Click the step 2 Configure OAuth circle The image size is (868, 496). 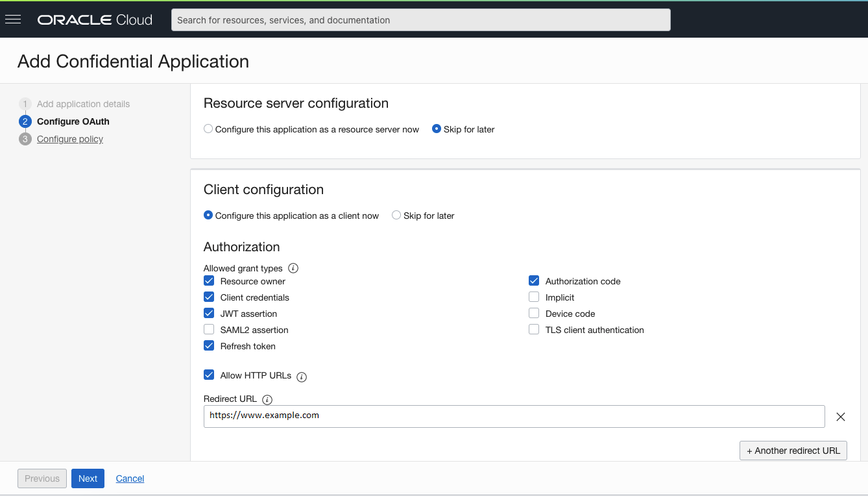click(x=25, y=121)
